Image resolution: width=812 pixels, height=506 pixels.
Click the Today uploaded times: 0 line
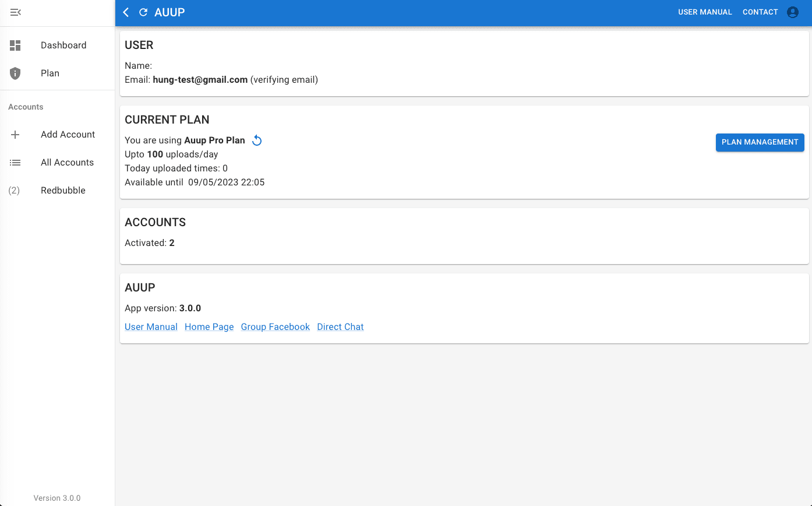[176, 168]
